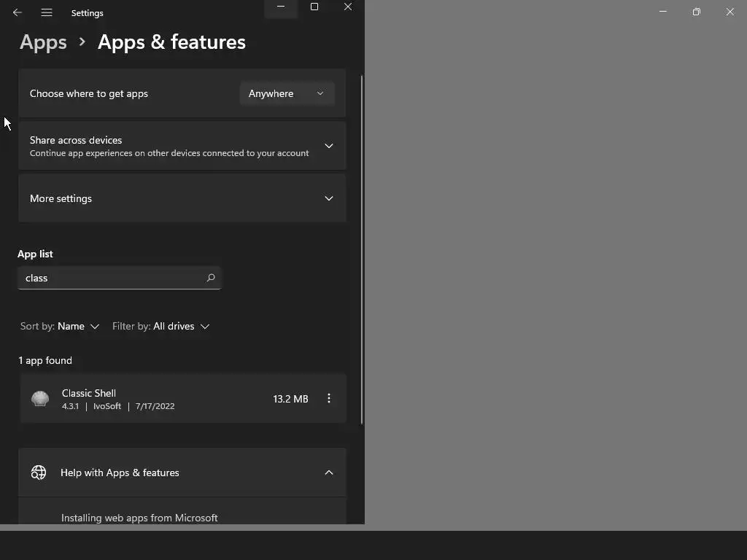
Task: Click the Apps & features page heading
Action: [x=171, y=42]
